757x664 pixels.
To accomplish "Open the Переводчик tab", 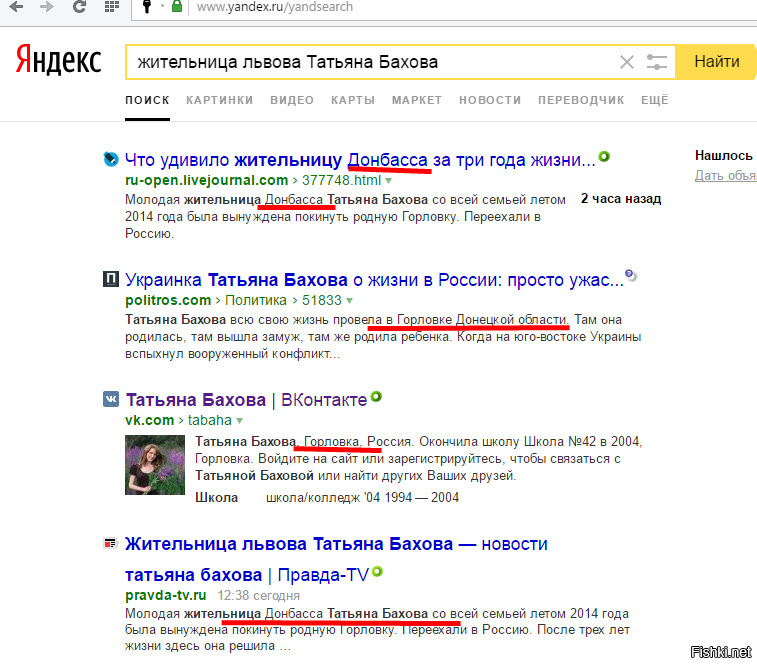I will point(581,100).
